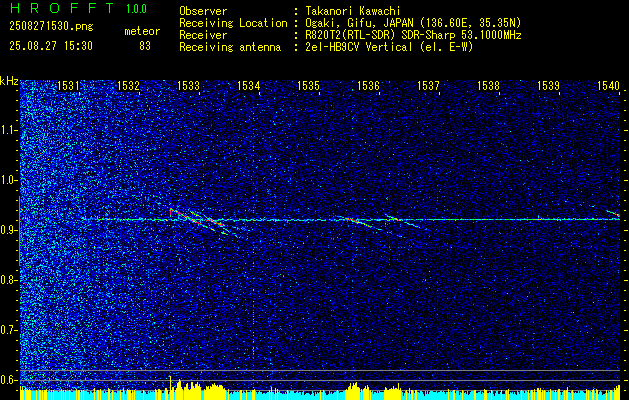Click the 0.9 kHz axis label
This screenshot has height=400, width=629.
tap(9, 230)
